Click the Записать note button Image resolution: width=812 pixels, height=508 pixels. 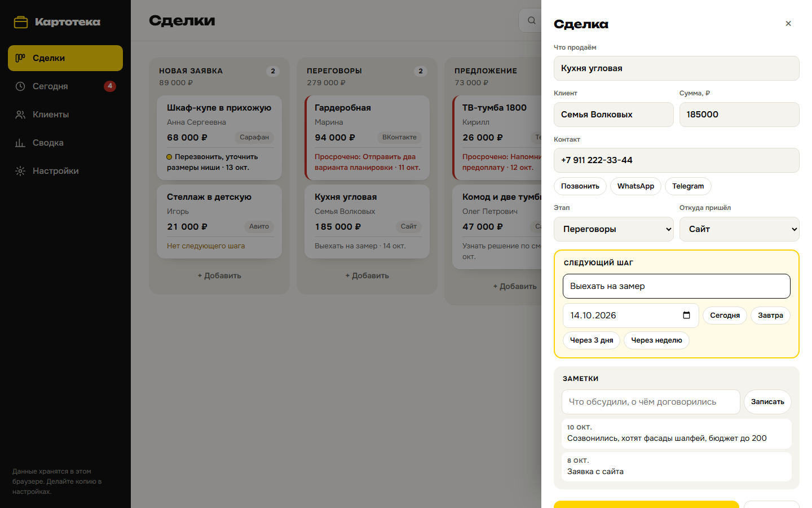(767, 402)
